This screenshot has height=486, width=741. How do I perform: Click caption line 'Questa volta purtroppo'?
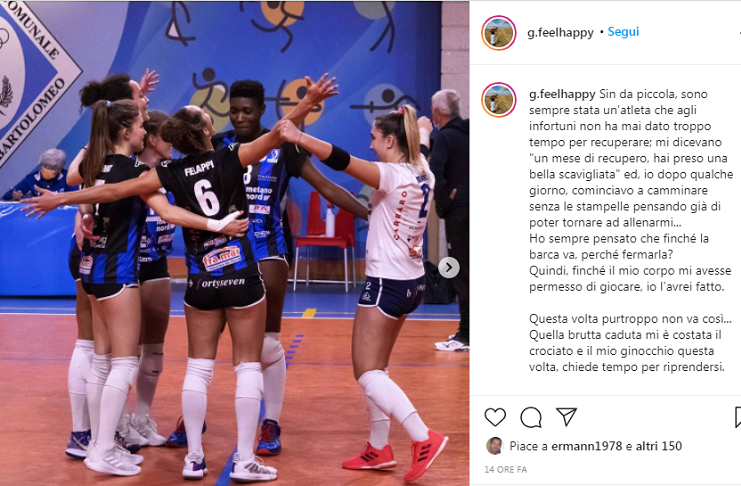click(630, 319)
